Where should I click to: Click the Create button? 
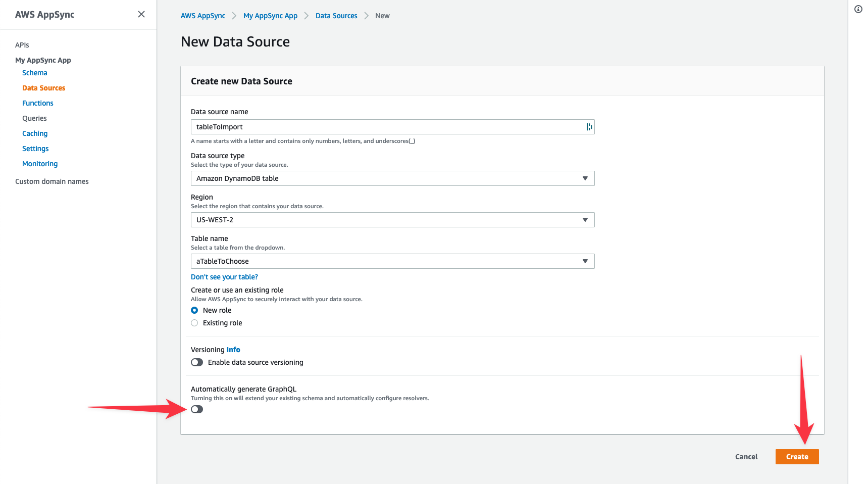(x=797, y=457)
